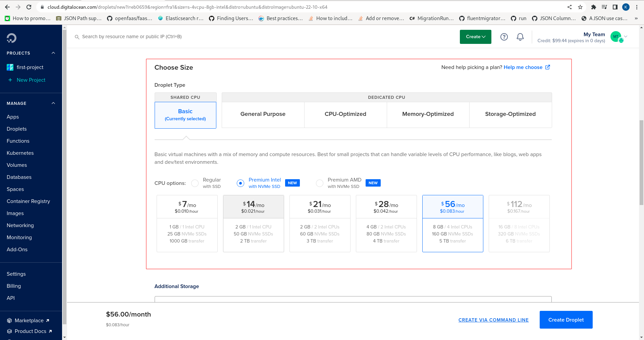Click the share icon in address bar
Image resolution: width=644 pixels, height=340 pixels.
click(570, 7)
